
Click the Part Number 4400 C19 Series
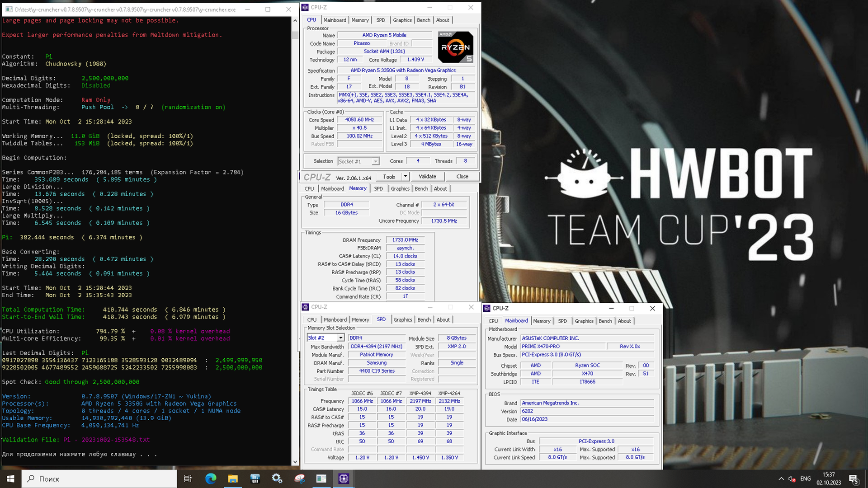click(377, 371)
